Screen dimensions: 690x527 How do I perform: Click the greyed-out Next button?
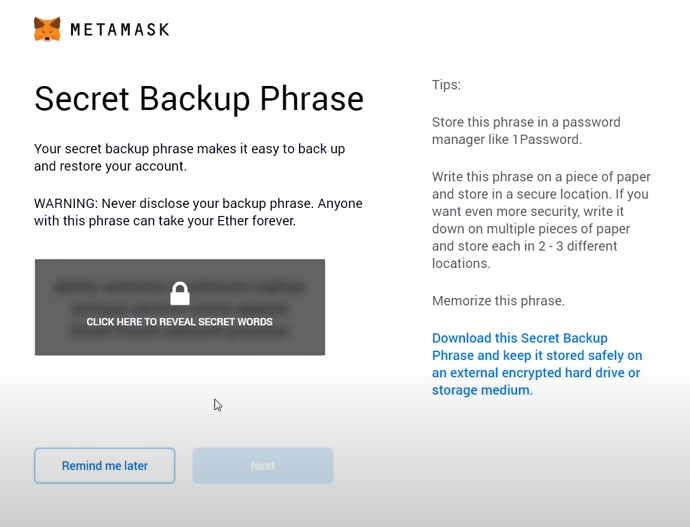coord(263,465)
